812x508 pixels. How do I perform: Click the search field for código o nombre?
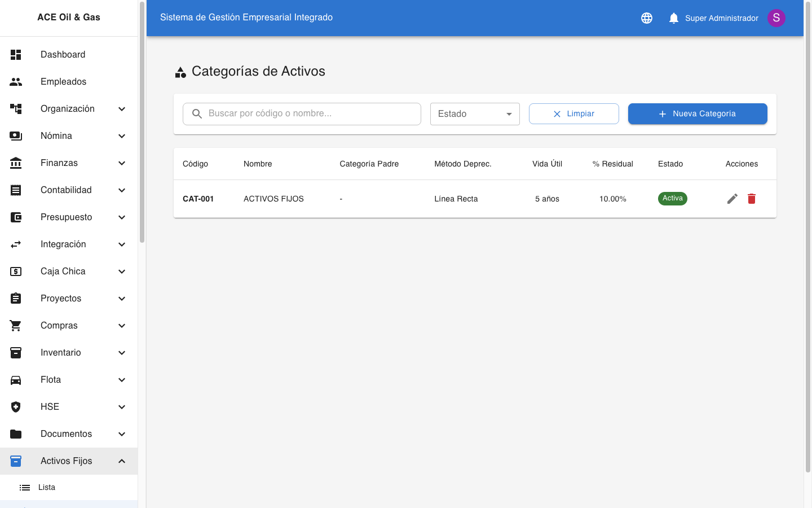(x=302, y=113)
